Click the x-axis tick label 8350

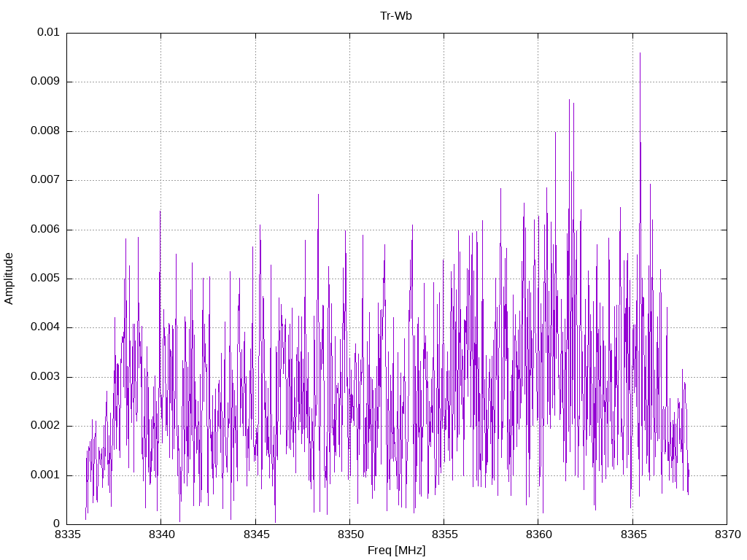[x=350, y=534]
